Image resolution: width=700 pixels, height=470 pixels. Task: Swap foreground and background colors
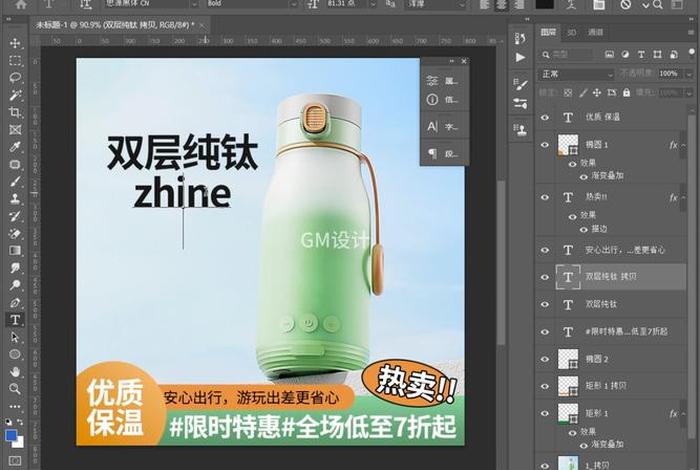click(20, 421)
